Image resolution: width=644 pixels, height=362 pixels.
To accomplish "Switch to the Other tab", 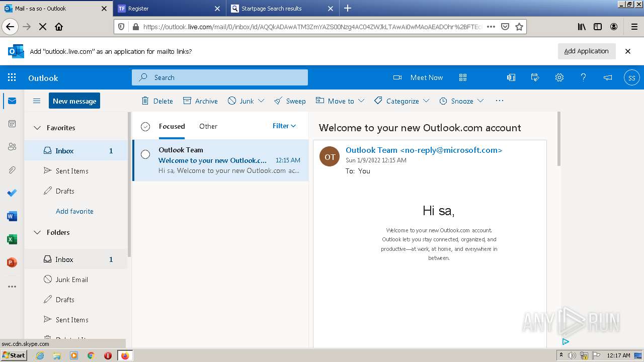I will 208,126.
